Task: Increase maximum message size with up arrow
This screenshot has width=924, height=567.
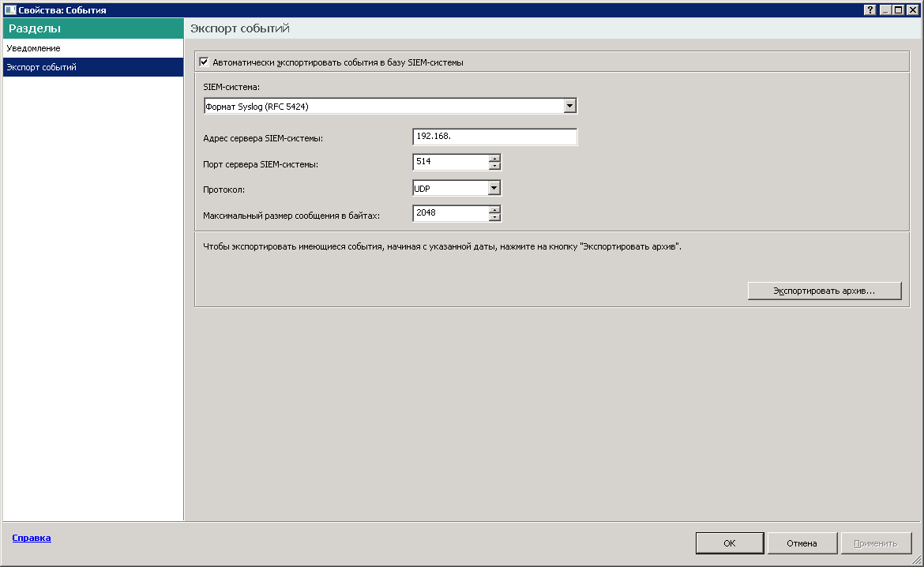Action: click(495, 209)
